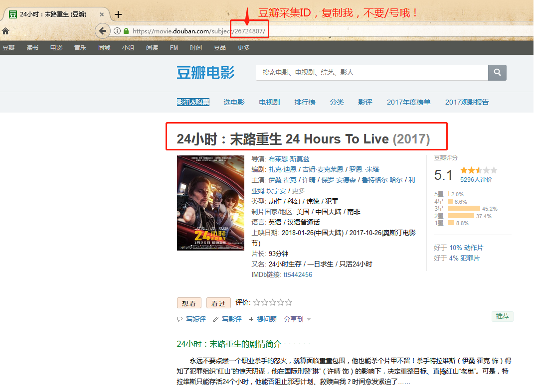Click the 写短评 speech bubble icon
The height and width of the screenshot is (392, 534).
coord(180,319)
